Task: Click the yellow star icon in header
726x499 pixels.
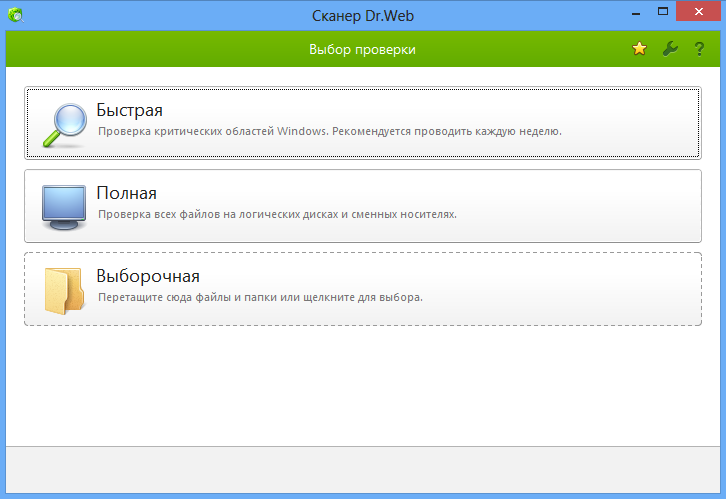Action: tap(639, 49)
